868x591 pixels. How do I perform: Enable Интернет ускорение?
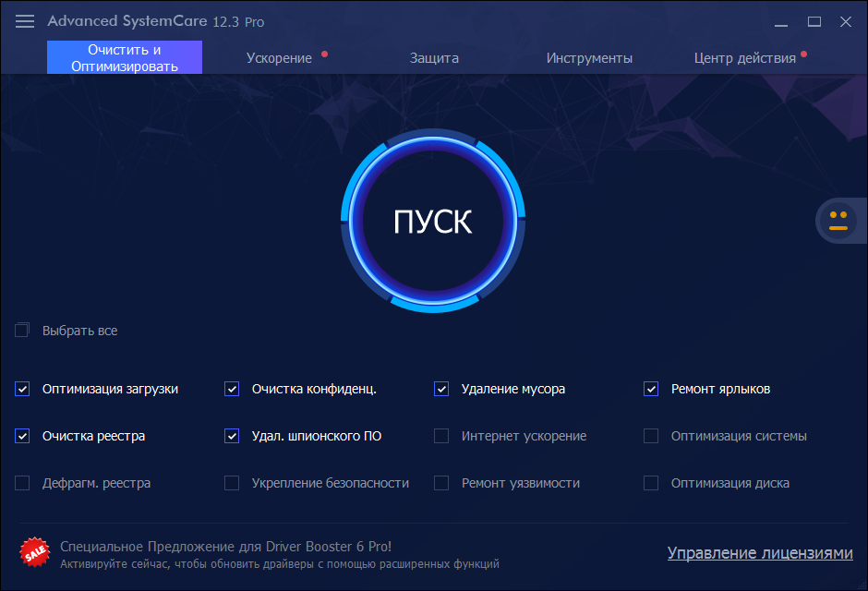tap(440, 435)
